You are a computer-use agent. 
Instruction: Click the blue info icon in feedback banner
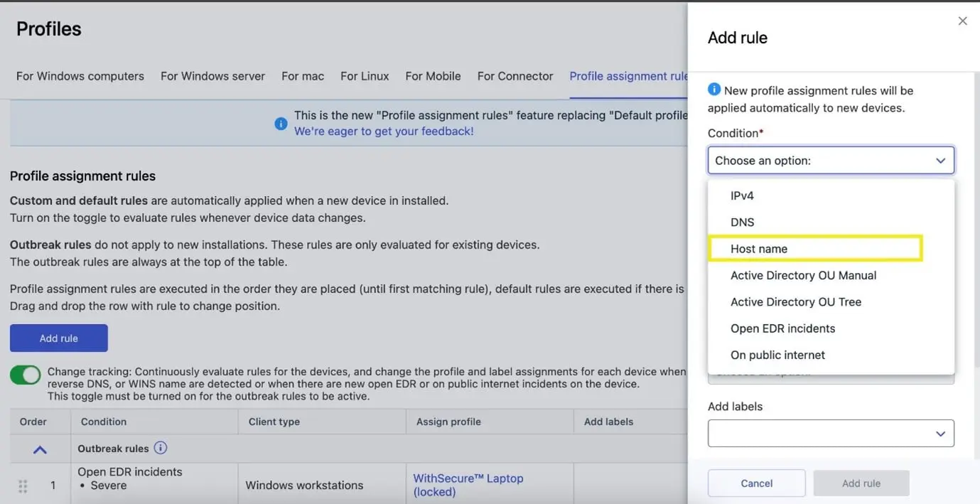click(x=281, y=123)
